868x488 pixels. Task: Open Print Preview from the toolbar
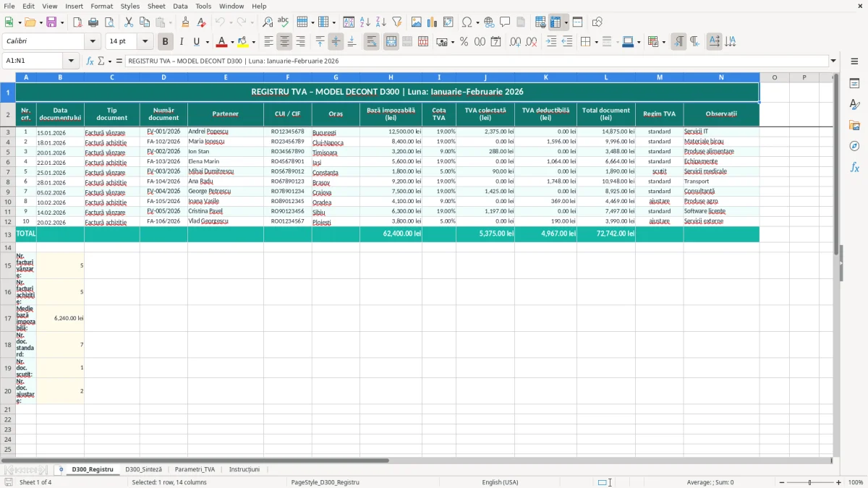coord(109,22)
